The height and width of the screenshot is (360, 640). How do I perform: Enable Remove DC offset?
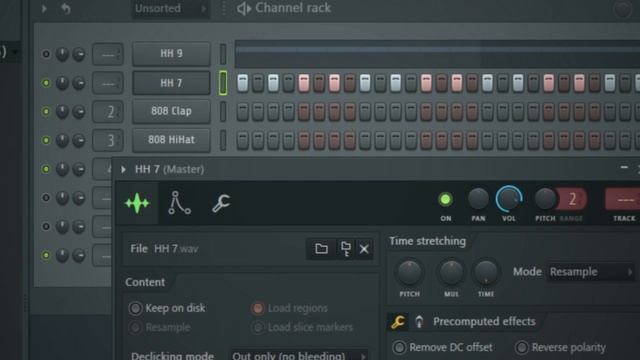(442, 347)
